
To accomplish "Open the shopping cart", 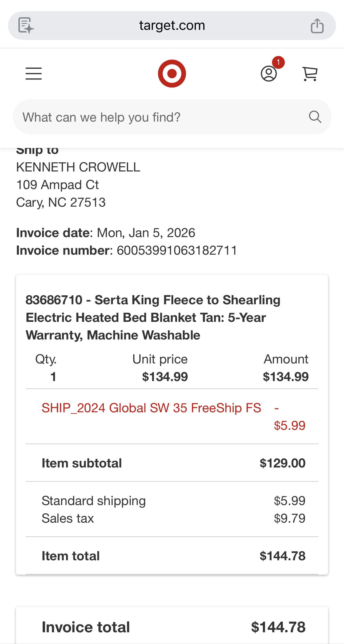I will [x=310, y=74].
